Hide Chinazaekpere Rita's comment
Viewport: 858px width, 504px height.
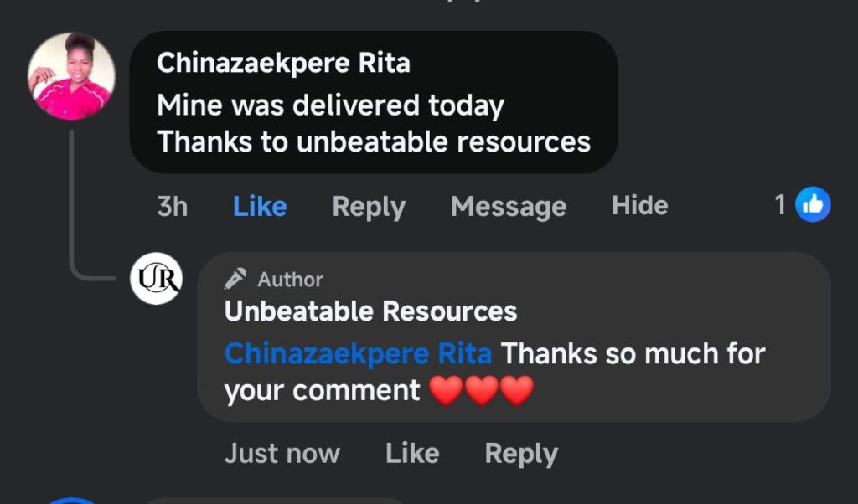[640, 206]
